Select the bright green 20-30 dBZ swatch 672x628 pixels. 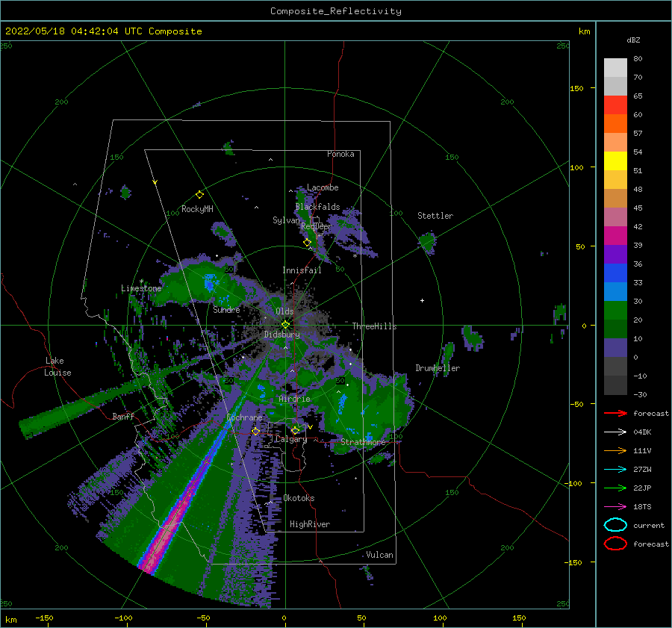point(615,311)
